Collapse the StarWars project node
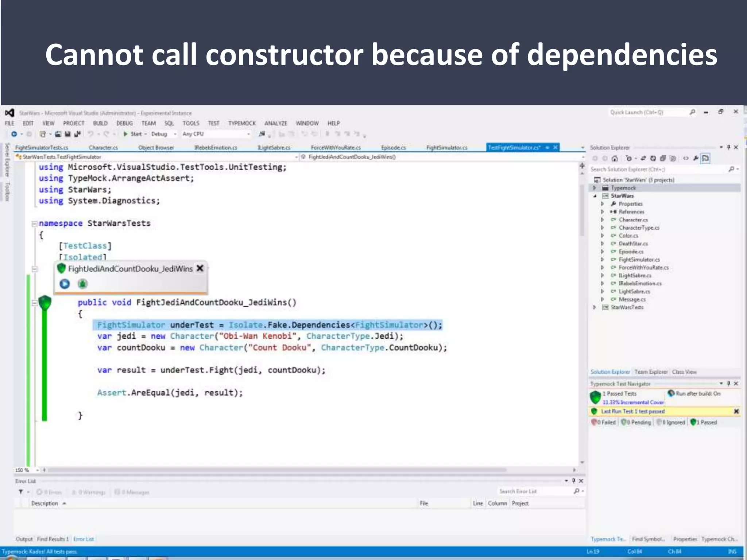This screenshot has height=560, width=747. click(x=595, y=196)
